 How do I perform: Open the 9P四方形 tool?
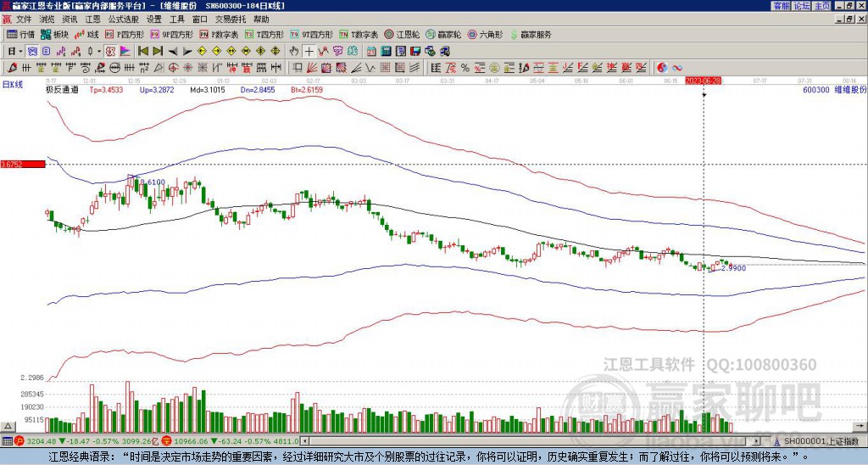point(171,34)
